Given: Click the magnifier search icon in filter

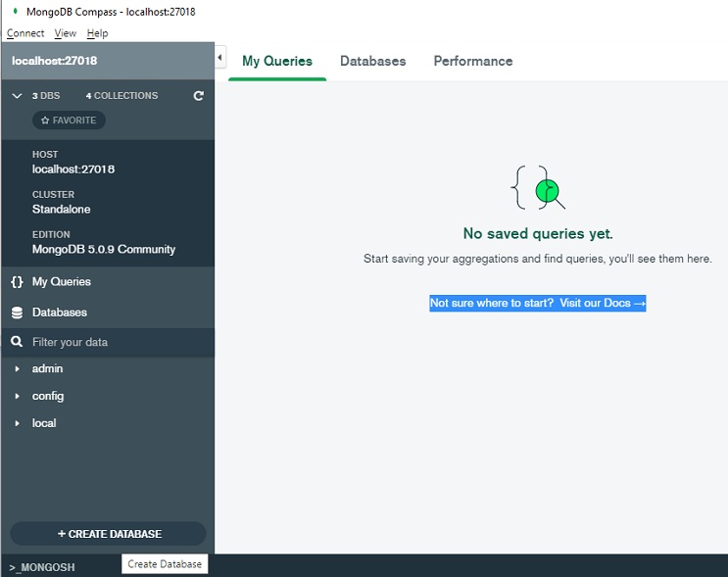Looking at the screenshot, I should pos(17,343).
